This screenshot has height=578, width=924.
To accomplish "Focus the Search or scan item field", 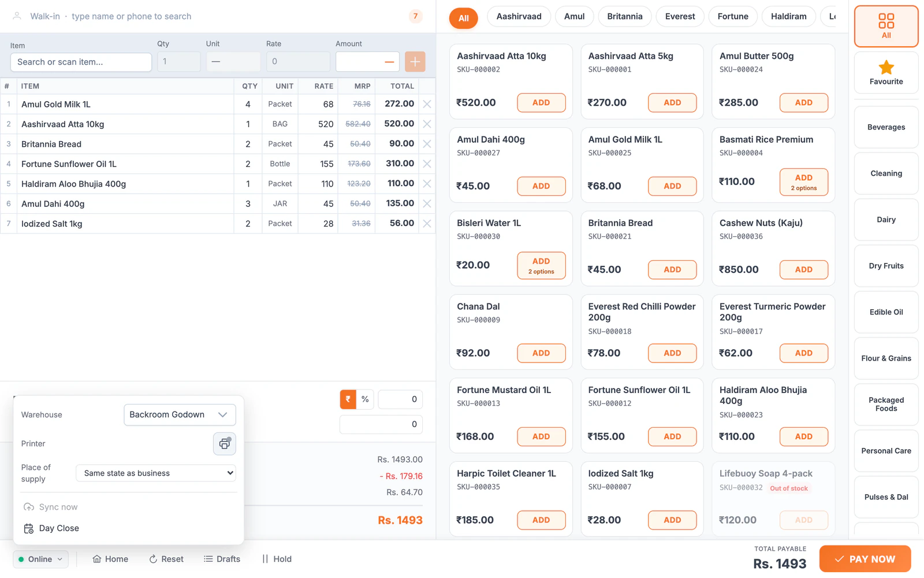I will pos(81,62).
